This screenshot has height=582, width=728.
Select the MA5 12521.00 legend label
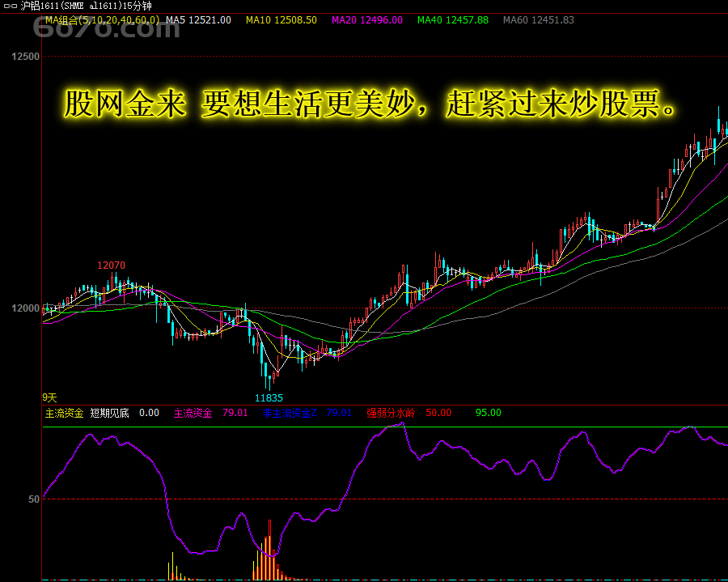(198, 20)
